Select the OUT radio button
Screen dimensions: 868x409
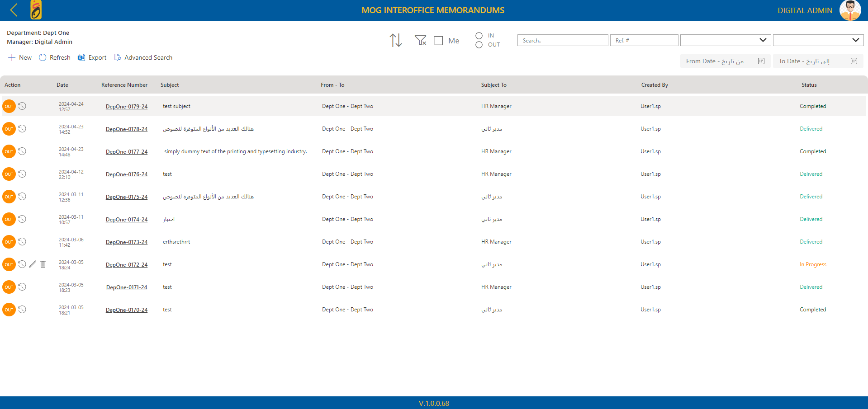tap(479, 44)
